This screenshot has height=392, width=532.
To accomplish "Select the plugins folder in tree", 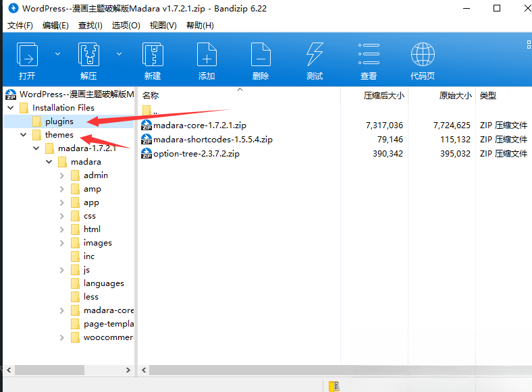I will coord(59,121).
